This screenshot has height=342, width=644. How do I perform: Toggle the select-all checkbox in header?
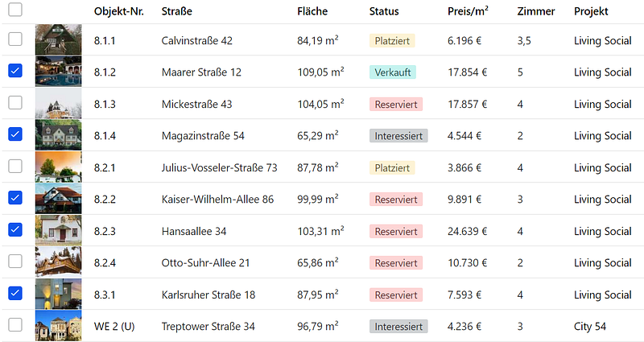[15, 10]
